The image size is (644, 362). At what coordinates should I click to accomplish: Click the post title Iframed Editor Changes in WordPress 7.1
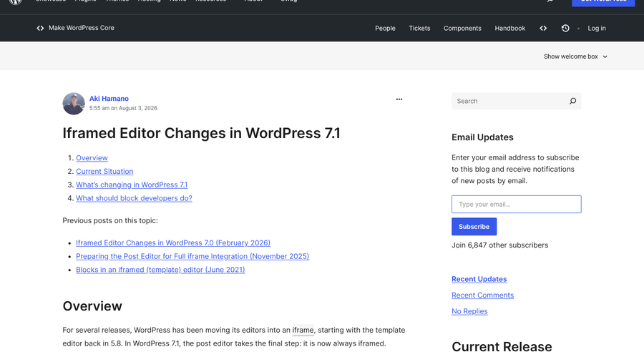click(201, 133)
